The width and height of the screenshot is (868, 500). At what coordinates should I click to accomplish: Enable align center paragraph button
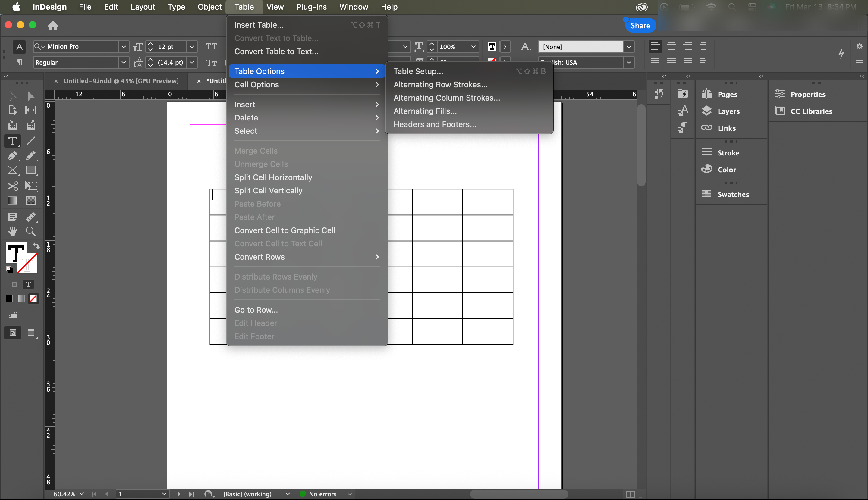click(x=671, y=46)
